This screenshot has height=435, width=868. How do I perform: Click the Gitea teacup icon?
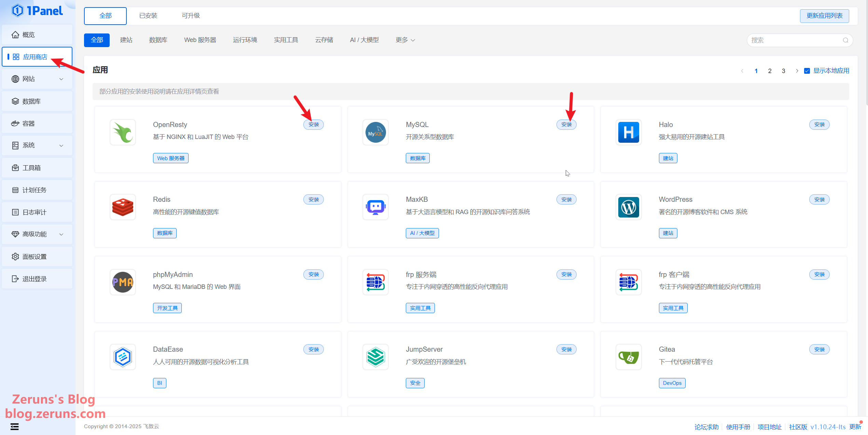pyautogui.click(x=628, y=357)
